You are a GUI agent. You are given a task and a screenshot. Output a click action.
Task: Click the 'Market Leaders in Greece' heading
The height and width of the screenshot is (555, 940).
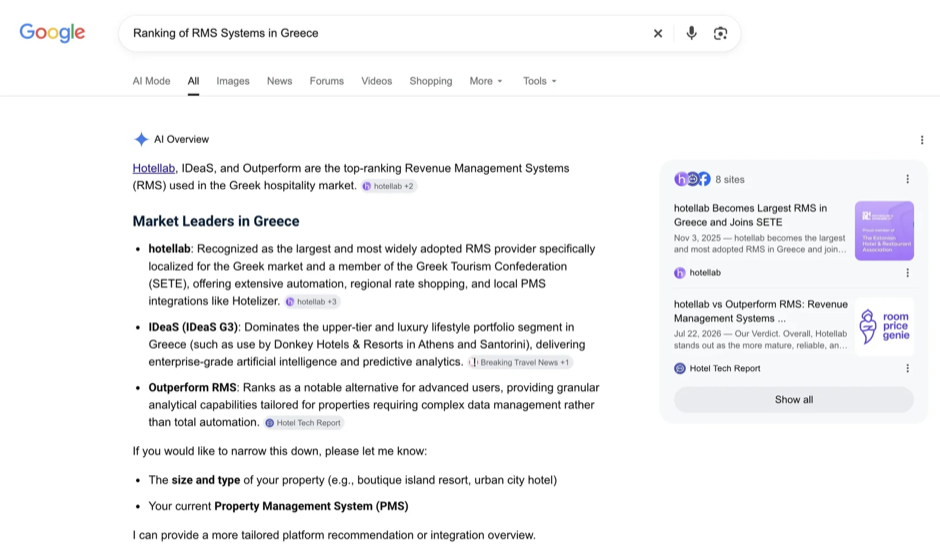216,221
